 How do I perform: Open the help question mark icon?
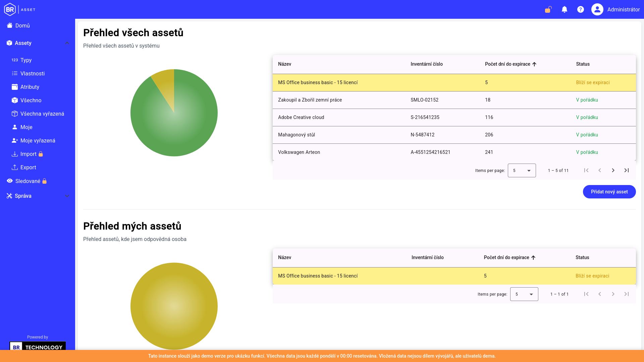tap(581, 9)
